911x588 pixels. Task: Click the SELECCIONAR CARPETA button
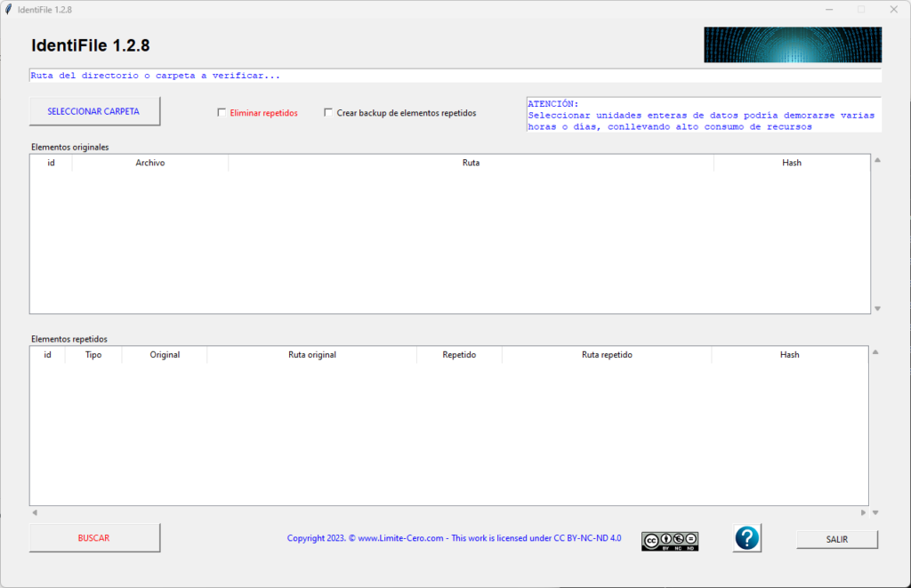94,111
